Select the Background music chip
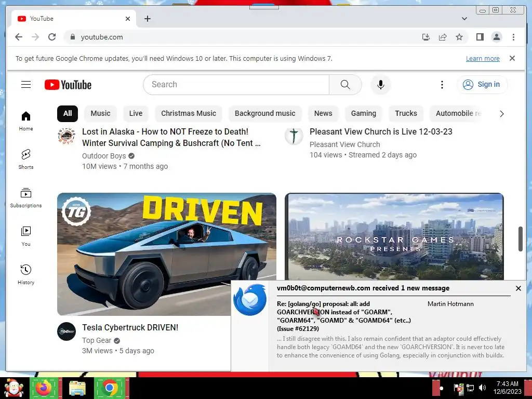 point(265,113)
